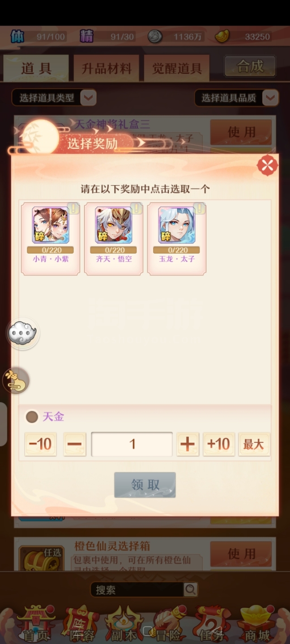Claim reward with 领取 button
Screen dimensions: 290x644
tap(145, 485)
